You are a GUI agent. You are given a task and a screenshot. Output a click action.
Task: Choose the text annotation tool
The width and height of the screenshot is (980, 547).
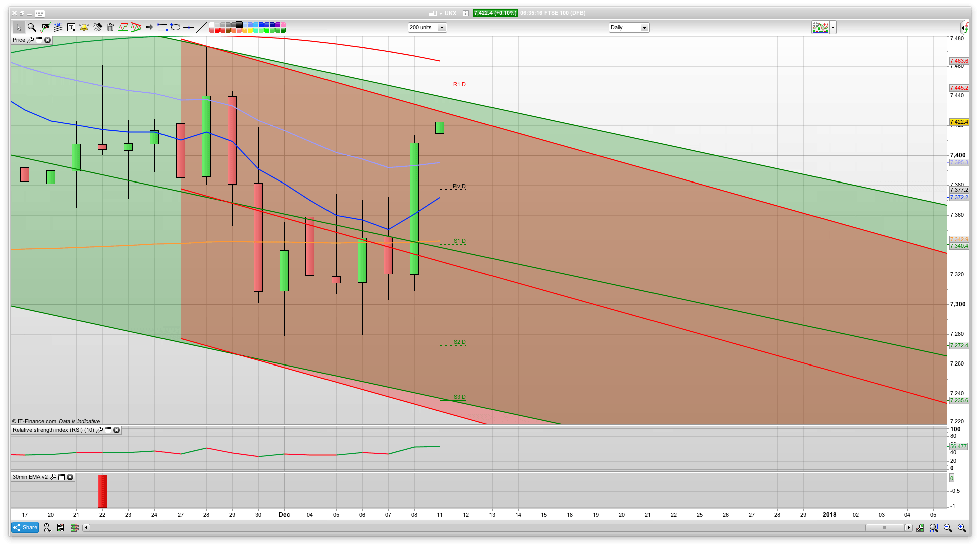click(71, 27)
